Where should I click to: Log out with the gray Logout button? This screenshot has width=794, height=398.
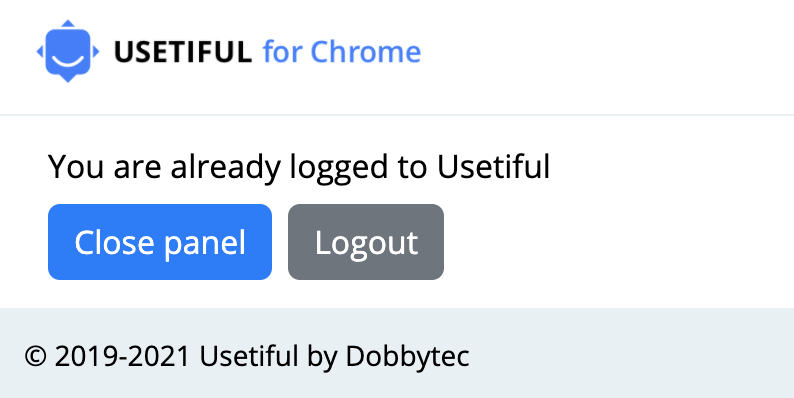[x=366, y=242]
